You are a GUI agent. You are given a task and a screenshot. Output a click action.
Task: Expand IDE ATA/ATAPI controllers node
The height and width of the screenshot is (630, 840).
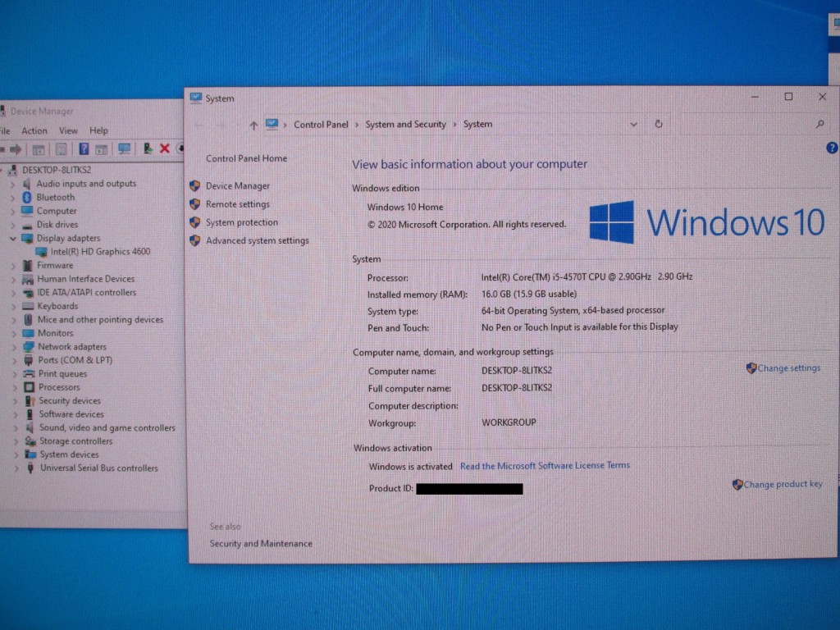tap(14, 293)
